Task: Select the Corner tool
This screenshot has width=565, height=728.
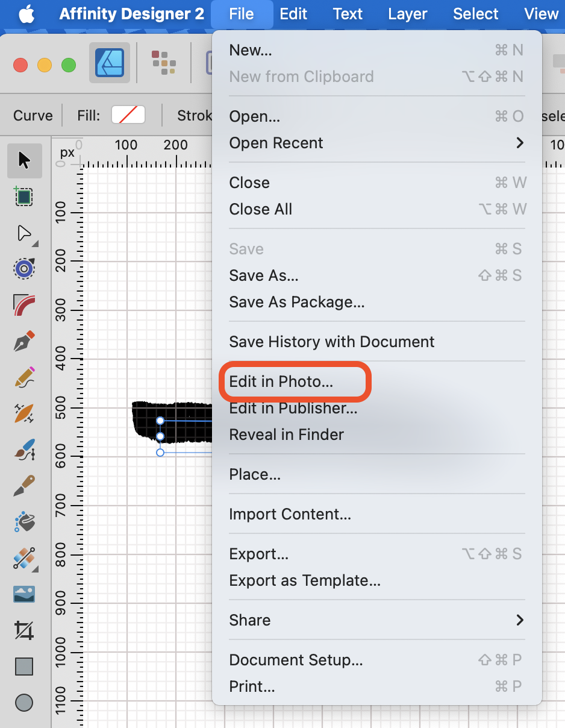Action: [24, 306]
